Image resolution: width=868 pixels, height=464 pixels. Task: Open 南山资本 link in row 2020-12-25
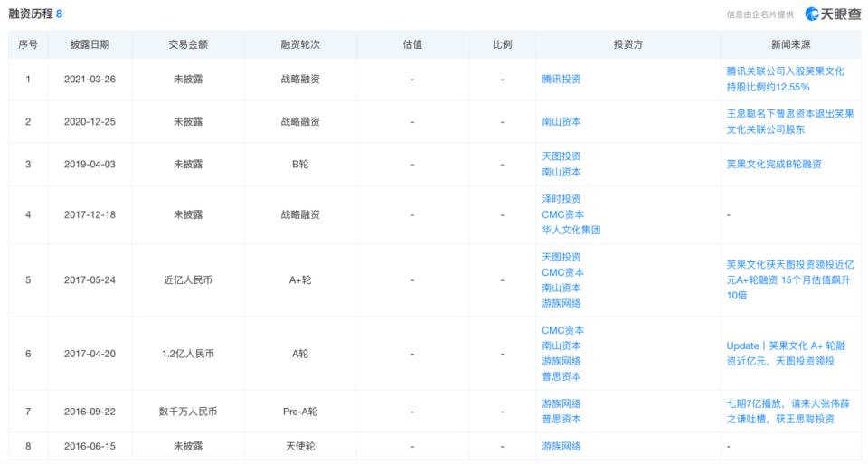click(x=561, y=122)
